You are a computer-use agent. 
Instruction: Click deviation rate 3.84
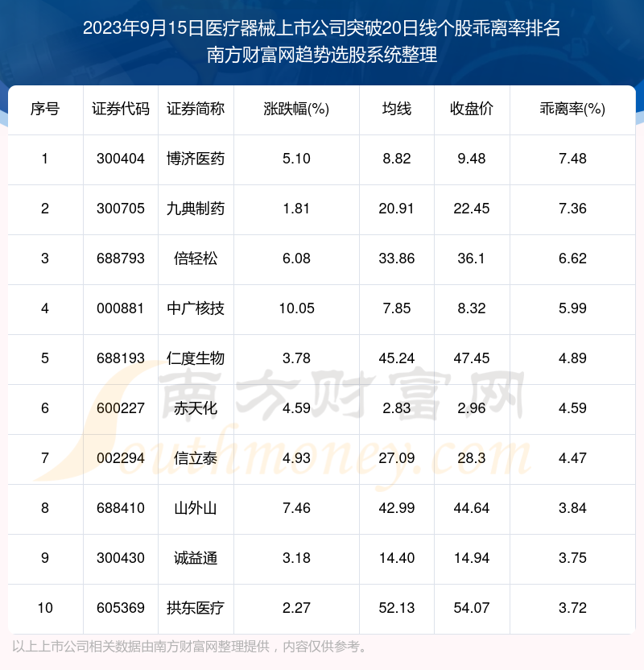(572, 508)
